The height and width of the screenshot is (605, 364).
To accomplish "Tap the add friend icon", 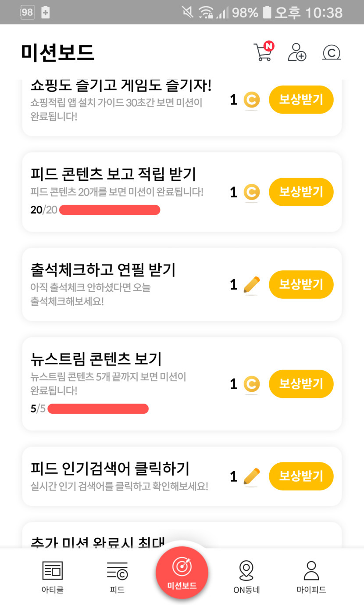I will point(297,52).
